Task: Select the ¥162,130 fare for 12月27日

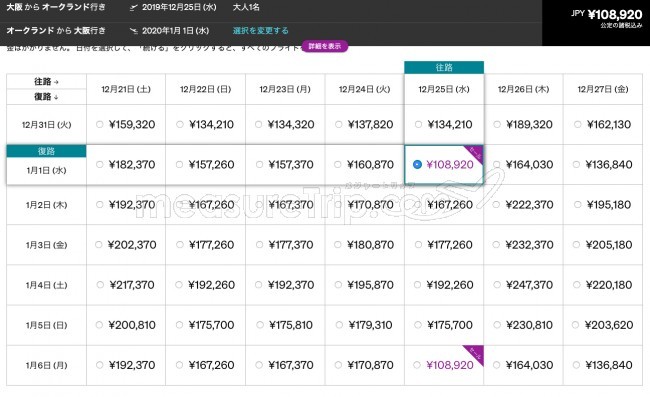Action: click(577, 124)
